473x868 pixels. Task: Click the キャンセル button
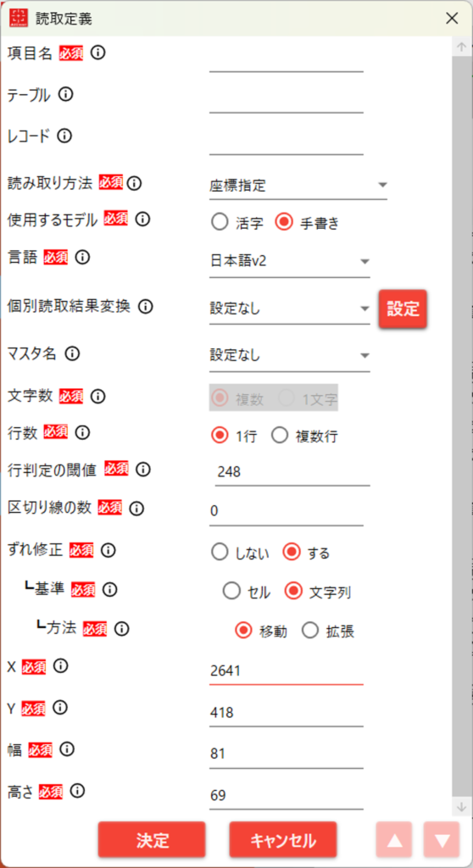(283, 840)
